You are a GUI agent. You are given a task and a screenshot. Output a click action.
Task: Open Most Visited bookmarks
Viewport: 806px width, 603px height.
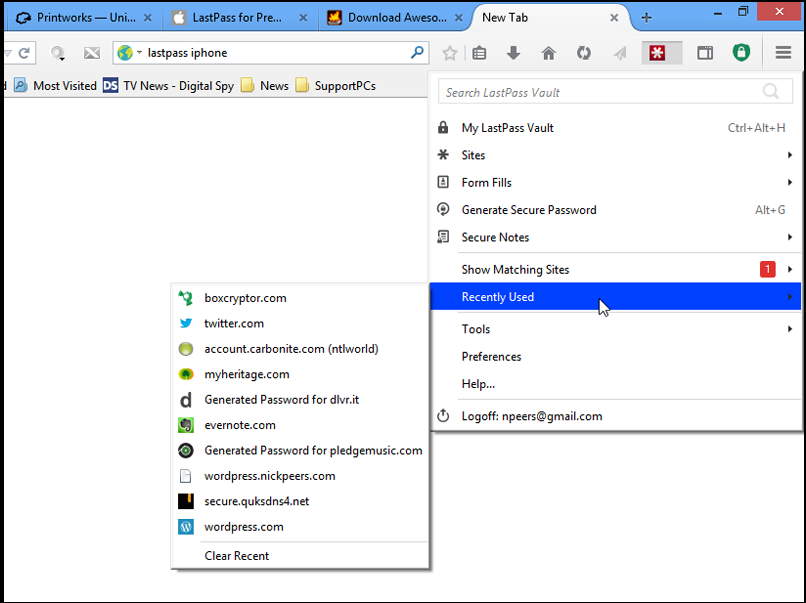[x=56, y=86]
